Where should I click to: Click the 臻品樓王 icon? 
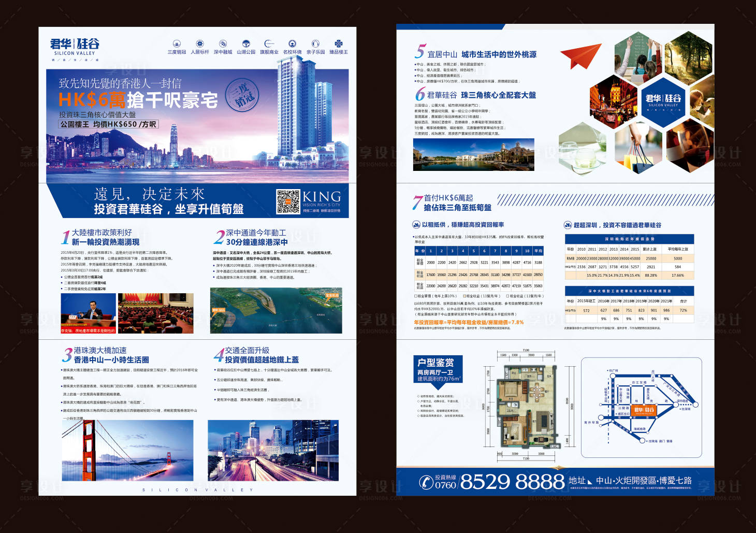(339, 44)
